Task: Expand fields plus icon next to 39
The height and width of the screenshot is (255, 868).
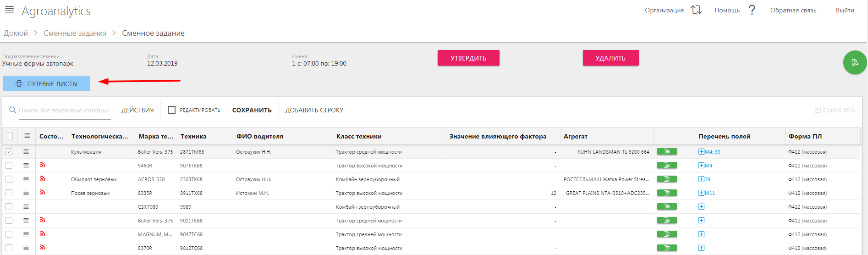Action: click(x=701, y=179)
